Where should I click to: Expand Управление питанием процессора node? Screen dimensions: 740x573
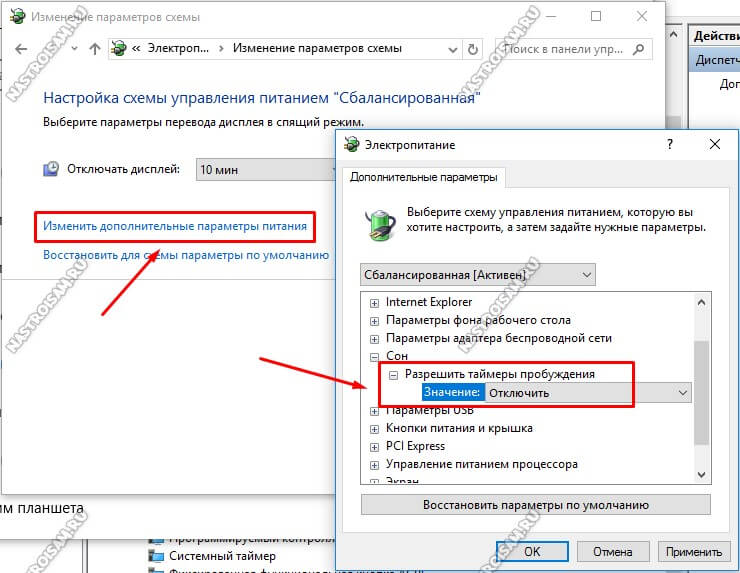click(x=374, y=465)
